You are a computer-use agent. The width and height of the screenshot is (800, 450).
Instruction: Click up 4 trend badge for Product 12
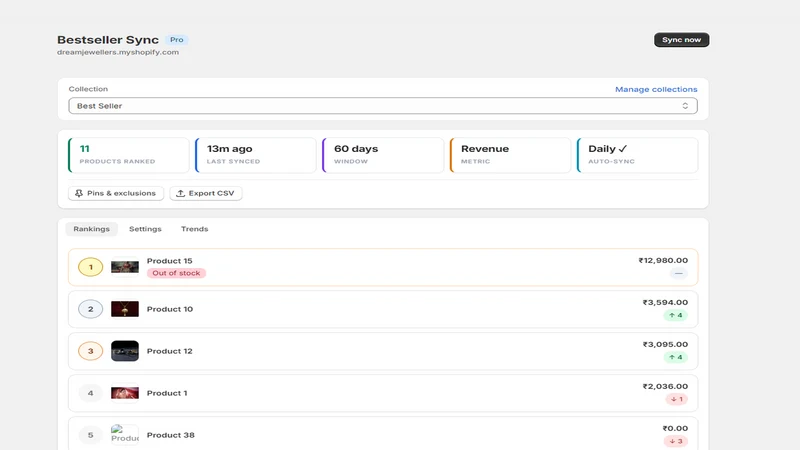coord(676,357)
